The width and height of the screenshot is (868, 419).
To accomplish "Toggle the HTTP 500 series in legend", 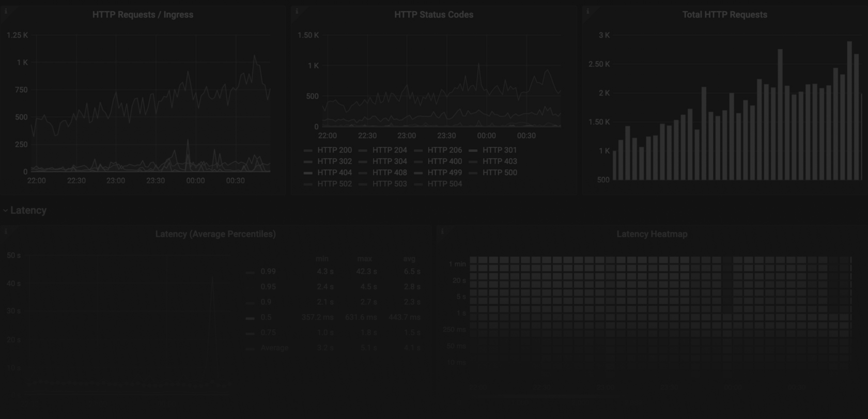I will (500, 173).
